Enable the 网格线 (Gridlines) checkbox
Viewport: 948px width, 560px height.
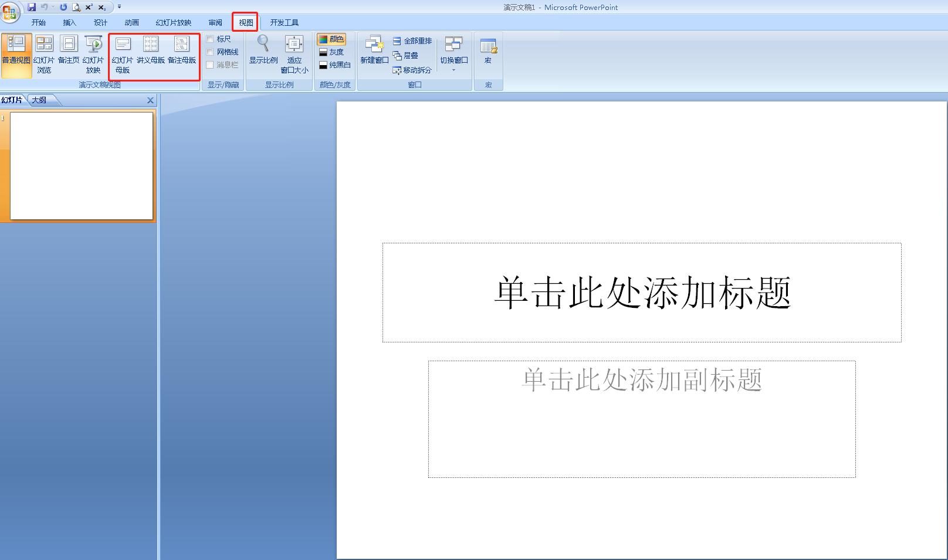tap(211, 52)
